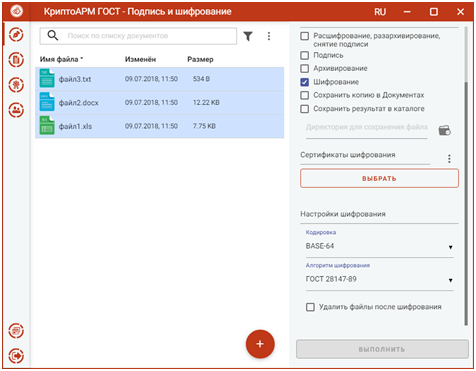Enable Расшифрование, разархивирование, снятие подписи checkbox
The height and width of the screenshot is (371, 476).
[x=304, y=36]
